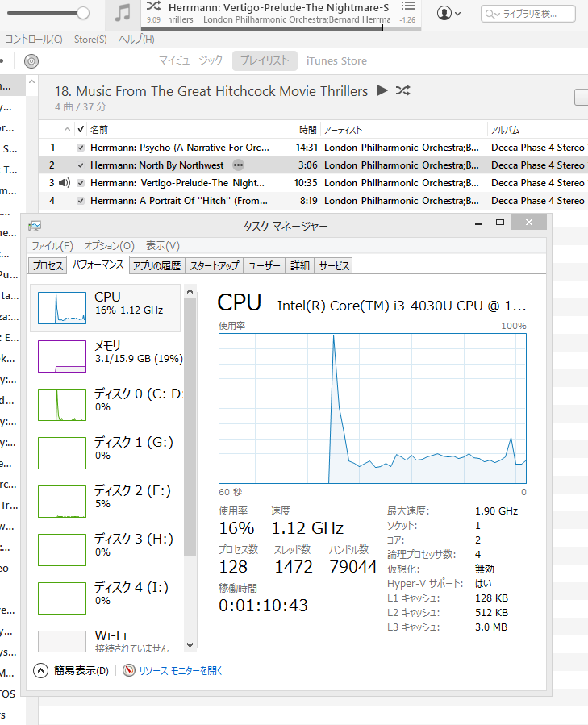This screenshot has width=588, height=725.
Task: Switch to the アプリの履歴 tab
Action: [156, 266]
